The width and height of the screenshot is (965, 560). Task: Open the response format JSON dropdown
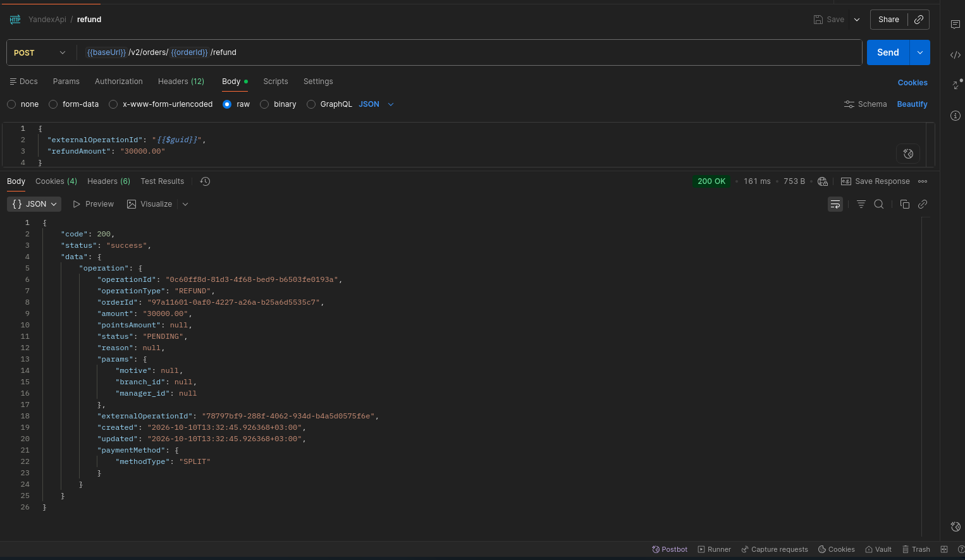tap(34, 204)
